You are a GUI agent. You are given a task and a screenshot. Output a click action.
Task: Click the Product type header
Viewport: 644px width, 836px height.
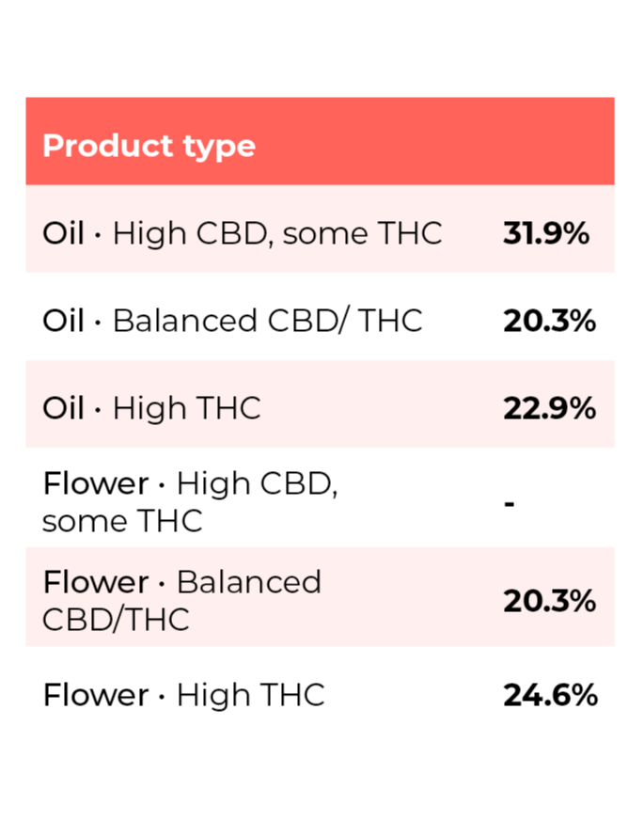[149, 146]
